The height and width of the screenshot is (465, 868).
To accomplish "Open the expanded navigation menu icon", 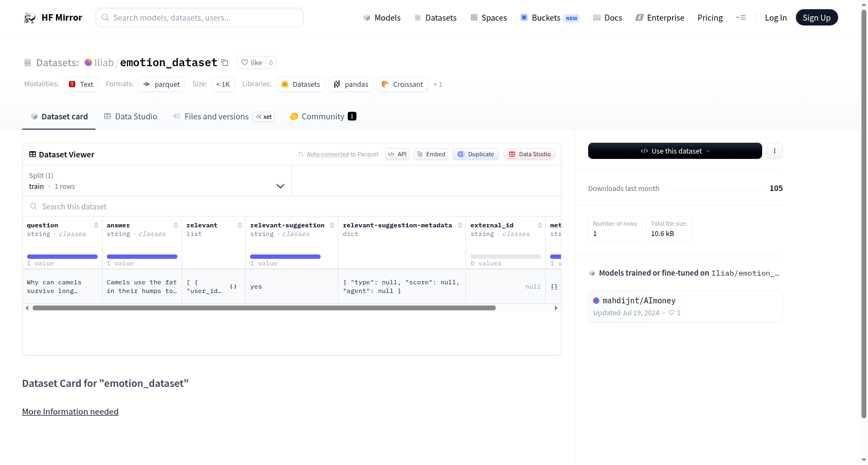I will 741,18.
